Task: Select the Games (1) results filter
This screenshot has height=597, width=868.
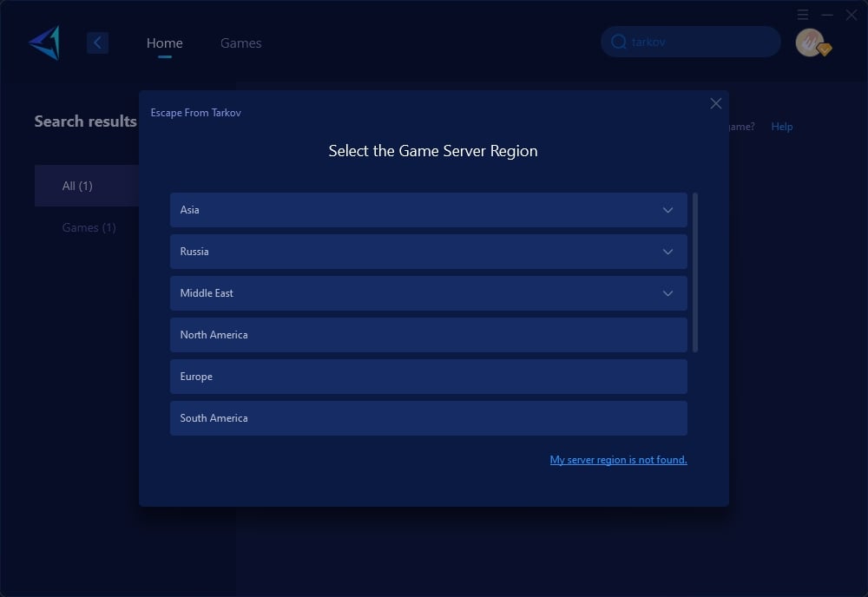Action: tap(89, 227)
